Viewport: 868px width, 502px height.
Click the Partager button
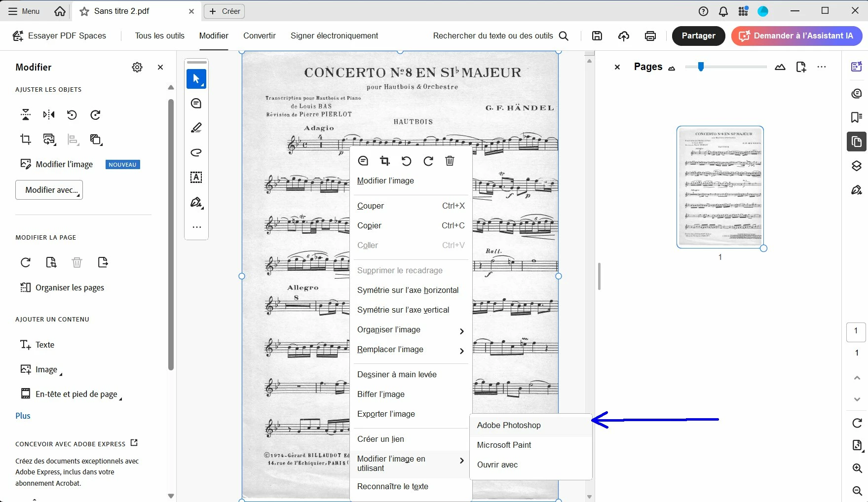pyautogui.click(x=698, y=36)
